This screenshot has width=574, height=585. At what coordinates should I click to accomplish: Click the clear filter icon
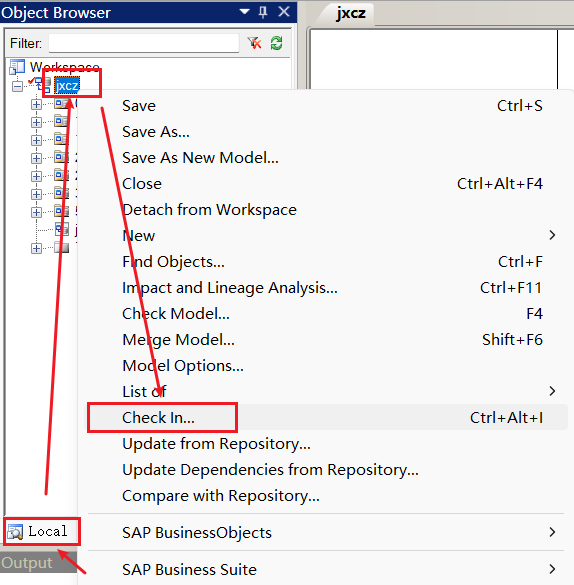pos(254,43)
